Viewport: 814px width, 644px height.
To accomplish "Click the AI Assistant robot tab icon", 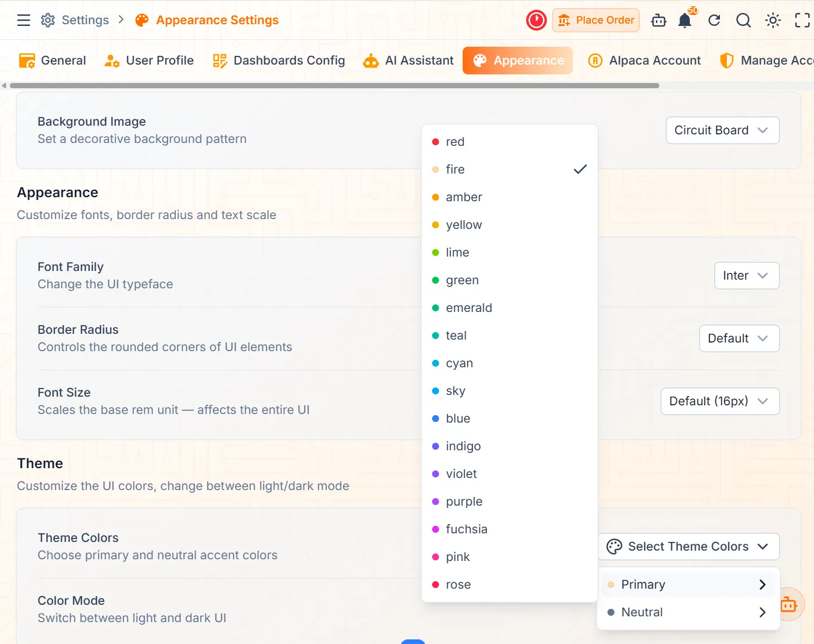I will tap(371, 61).
